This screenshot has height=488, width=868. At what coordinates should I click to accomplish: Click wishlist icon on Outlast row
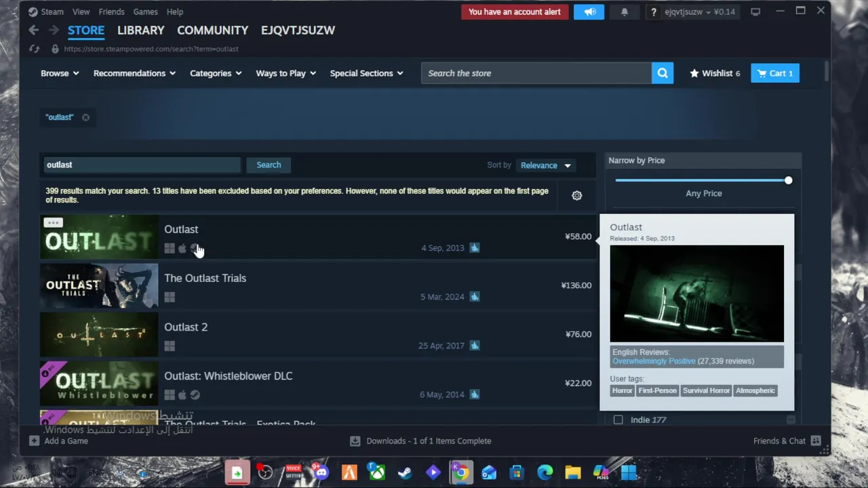click(475, 248)
